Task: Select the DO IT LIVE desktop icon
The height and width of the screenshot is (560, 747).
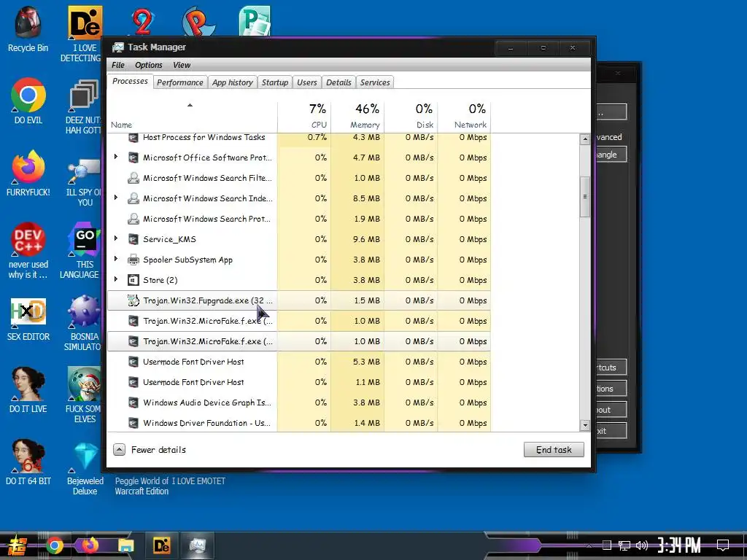Action: [28, 389]
